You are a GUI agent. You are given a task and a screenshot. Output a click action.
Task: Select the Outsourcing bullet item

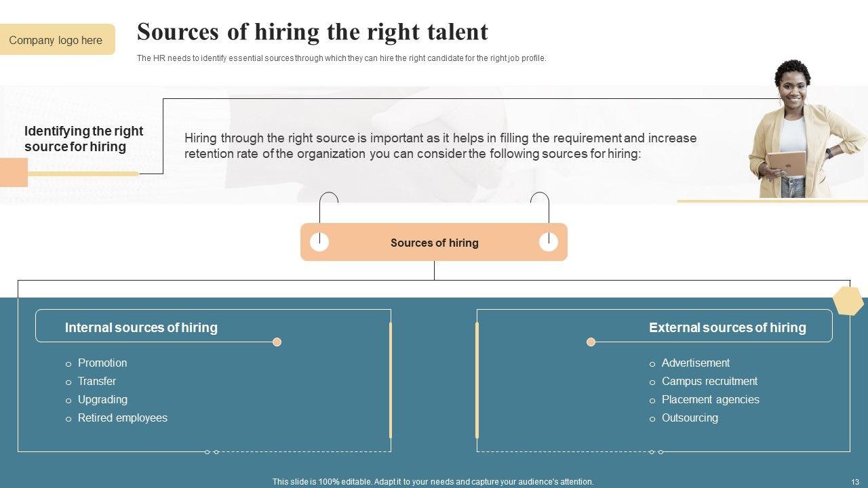690,418
